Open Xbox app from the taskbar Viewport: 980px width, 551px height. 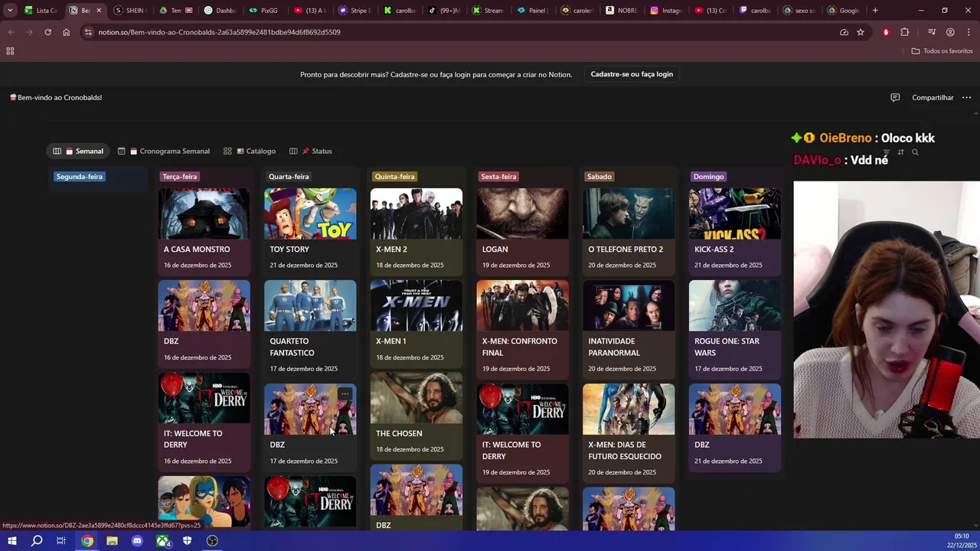point(162,541)
